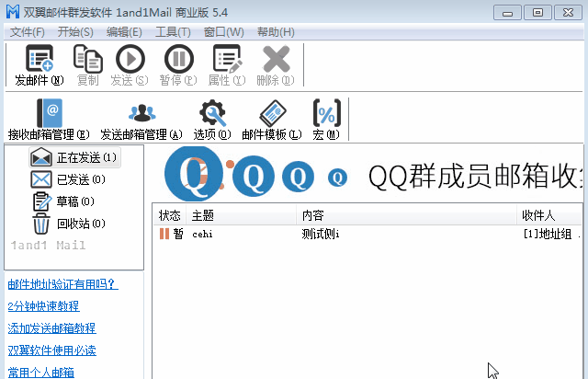Close the 1and1Mail window
The width and height of the screenshot is (588, 379).
coord(568,13)
